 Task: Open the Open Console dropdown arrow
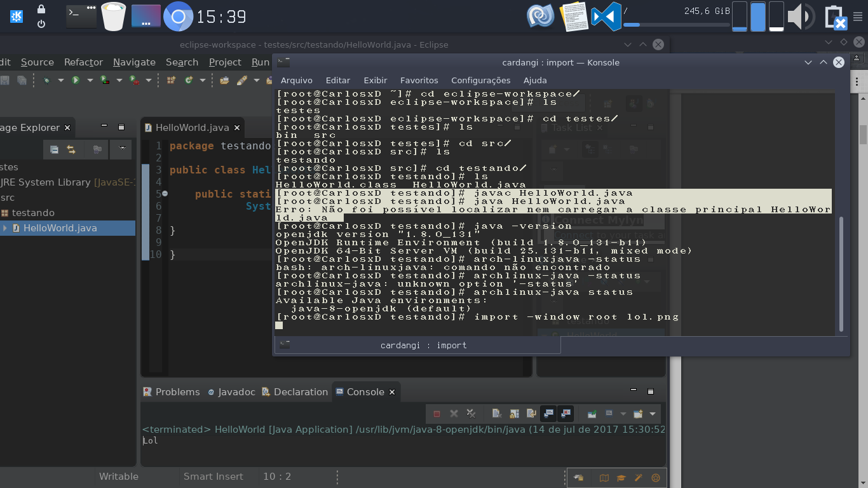coord(653,414)
